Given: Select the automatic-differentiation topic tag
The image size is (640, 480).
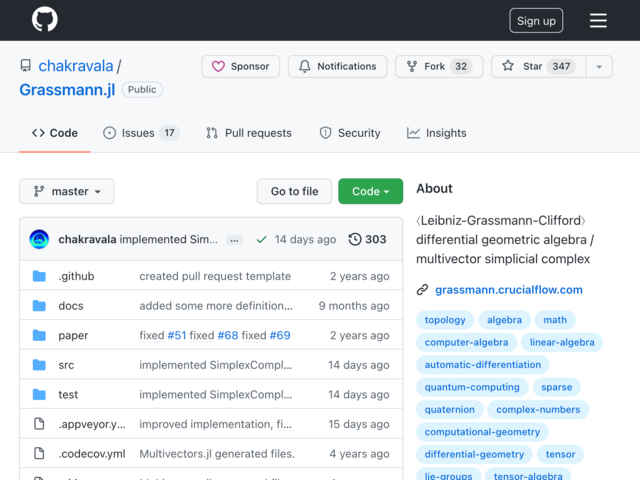Looking at the screenshot, I should (x=482, y=365).
